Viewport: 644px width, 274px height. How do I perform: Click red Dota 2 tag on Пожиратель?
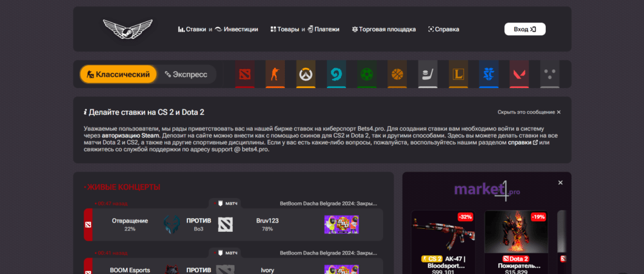516,259
